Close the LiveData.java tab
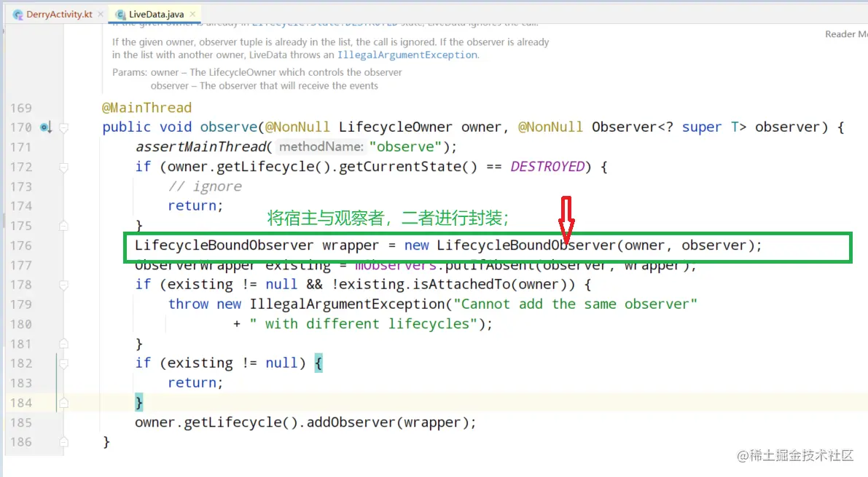The image size is (868, 477). click(192, 15)
